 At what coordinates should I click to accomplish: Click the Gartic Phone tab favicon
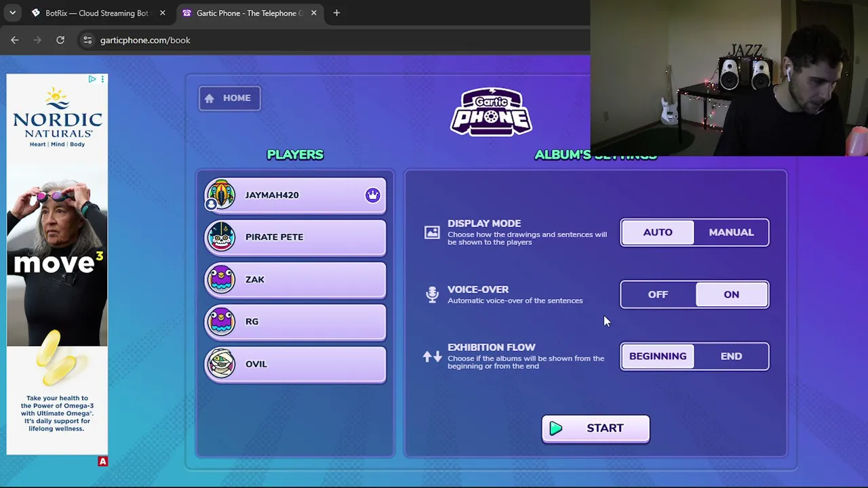tap(186, 13)
